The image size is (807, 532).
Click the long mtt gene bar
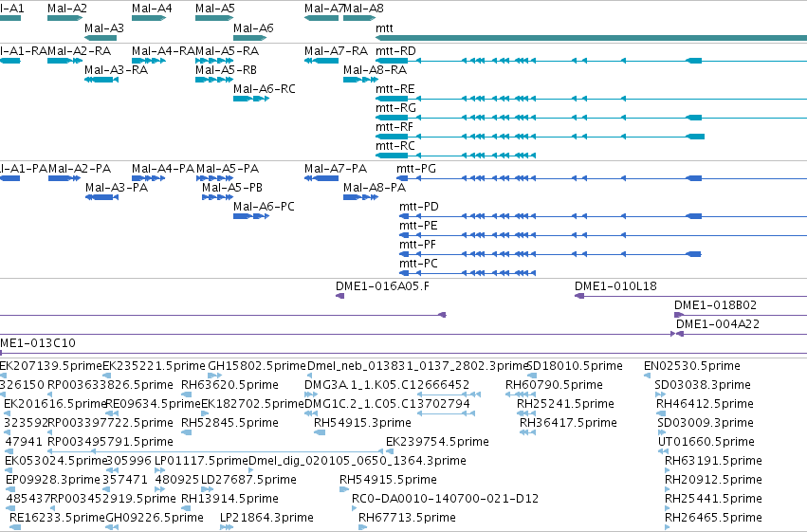(x=591, y=38)
